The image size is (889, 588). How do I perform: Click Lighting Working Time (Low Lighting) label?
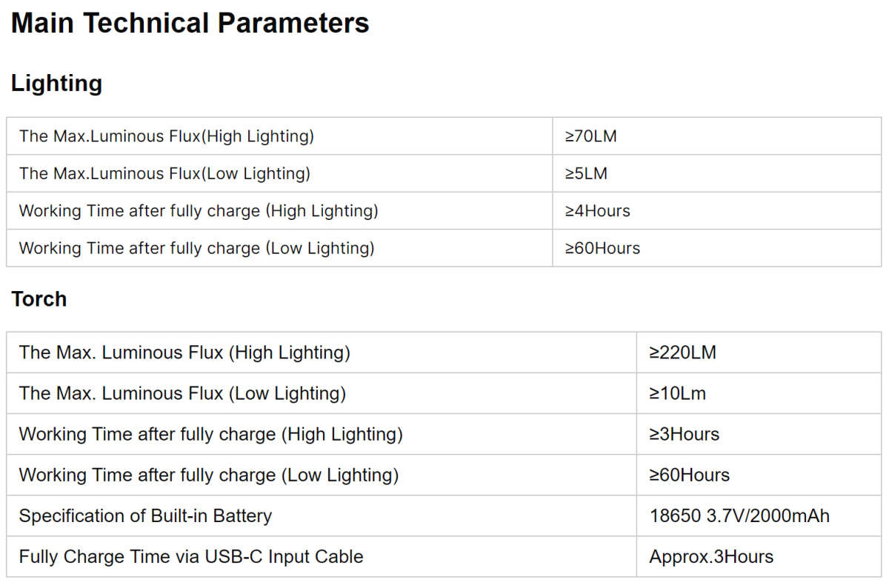[x=196, y=248]
